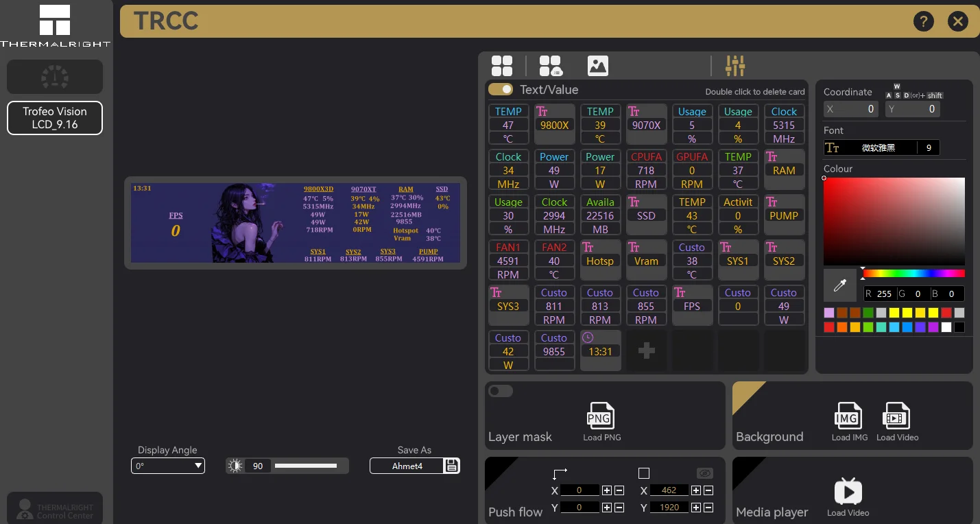
Task: Increase Push flow X value of 0
Action: pyautogui.click(x=607, y=490)
